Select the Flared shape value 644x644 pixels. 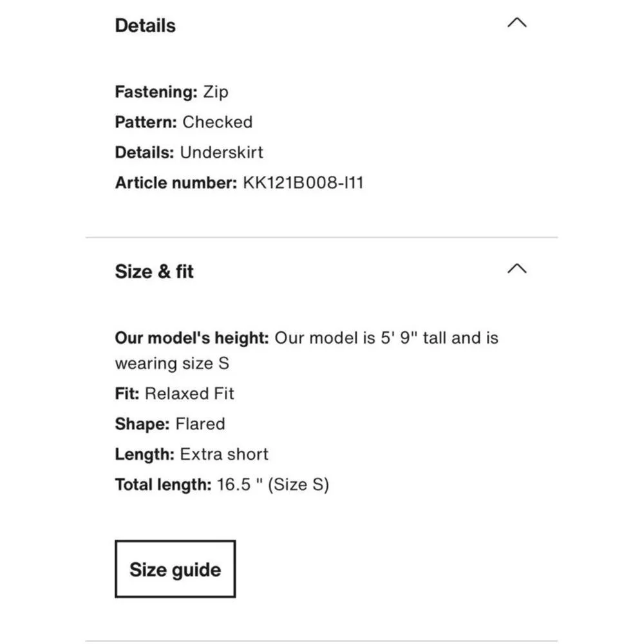pyautogui.click(x=200, y=424)
